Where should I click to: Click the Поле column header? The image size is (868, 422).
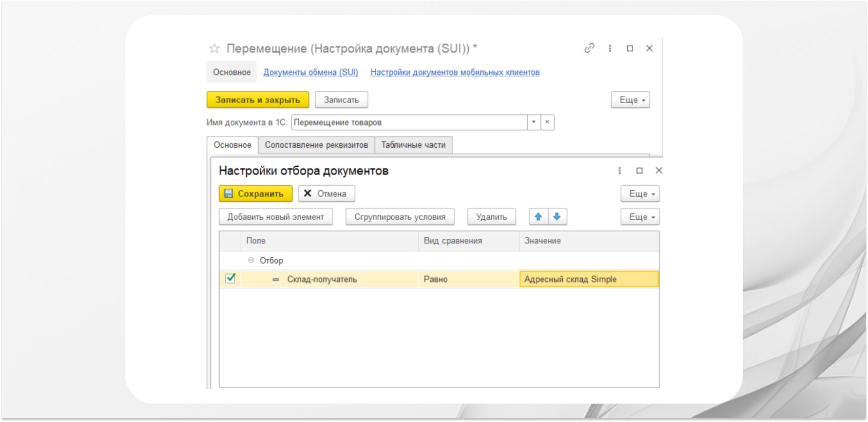coord(329,241)
